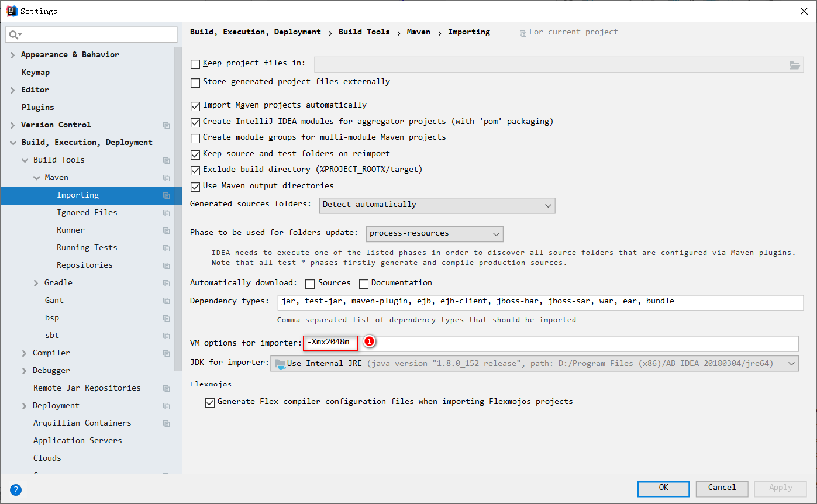Click project-level icon next to Ignored Files

167,213
